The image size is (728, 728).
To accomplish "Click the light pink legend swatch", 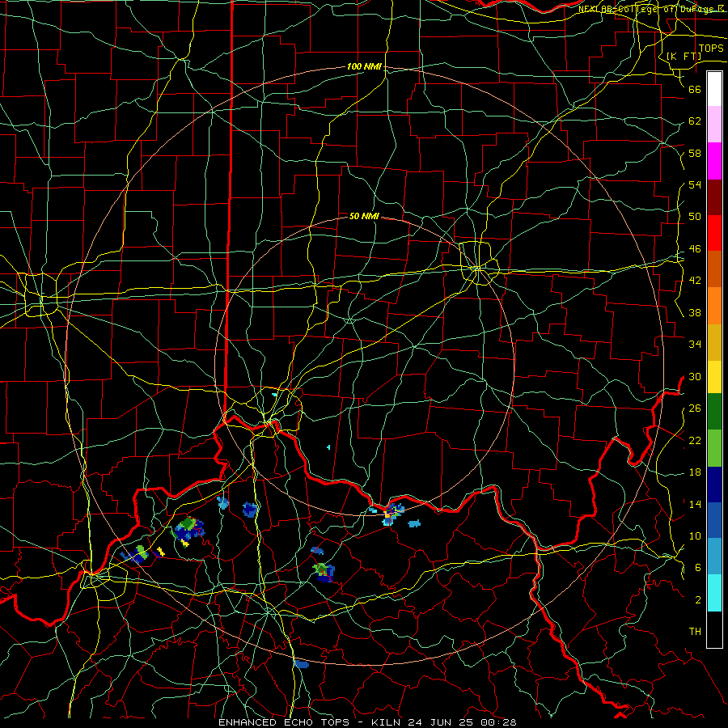I will tap(714, 125).
